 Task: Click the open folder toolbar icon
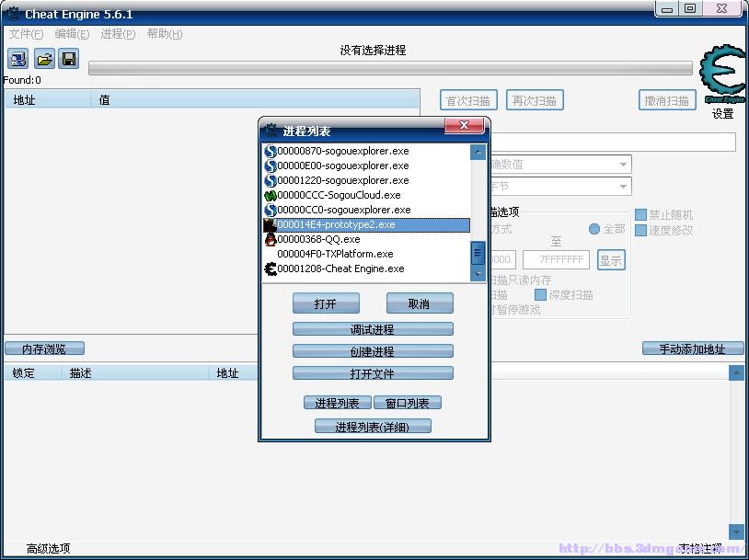click(x=44, y=59)
